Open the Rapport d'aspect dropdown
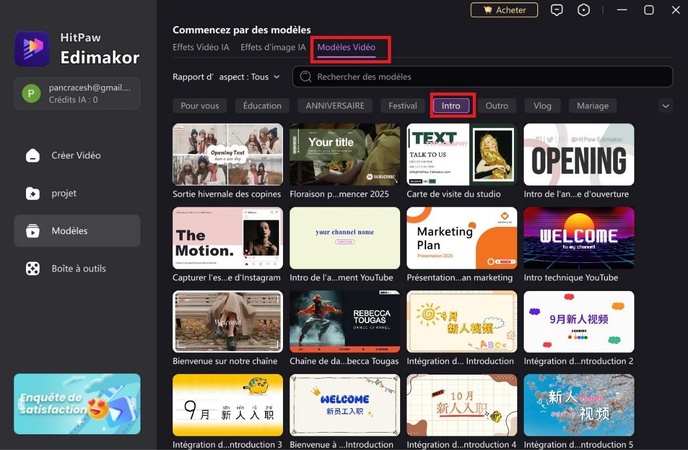Screen dimensions: 688x450 click(x=226, y=77)
